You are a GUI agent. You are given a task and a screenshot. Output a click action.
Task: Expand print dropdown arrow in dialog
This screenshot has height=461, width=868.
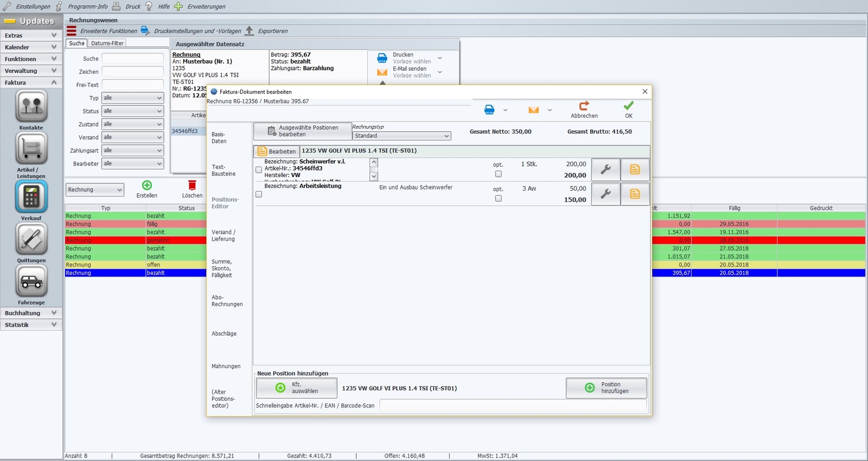(505, 110)
